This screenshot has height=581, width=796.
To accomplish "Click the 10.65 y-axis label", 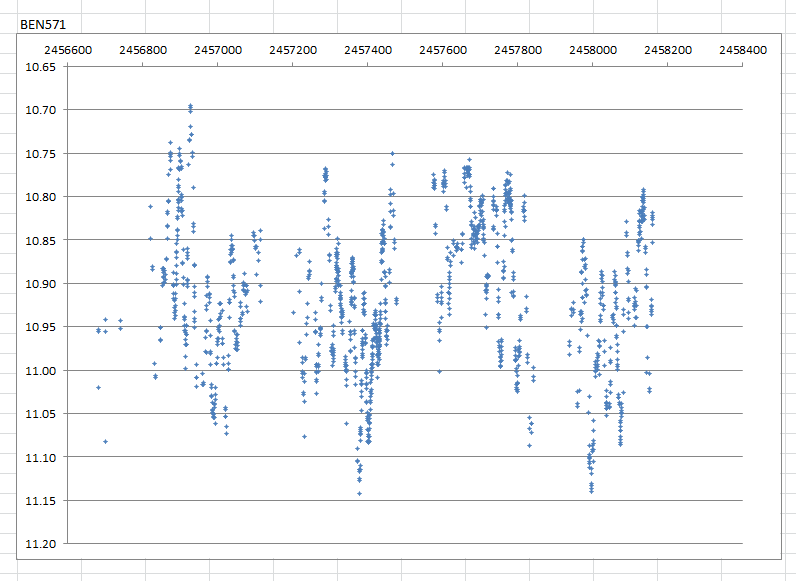I will point(41,67).
